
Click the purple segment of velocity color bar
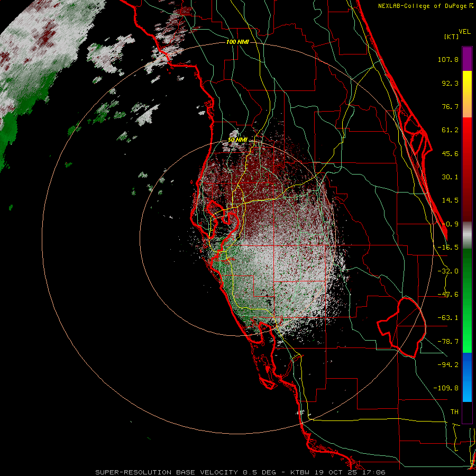click(467, 59)
